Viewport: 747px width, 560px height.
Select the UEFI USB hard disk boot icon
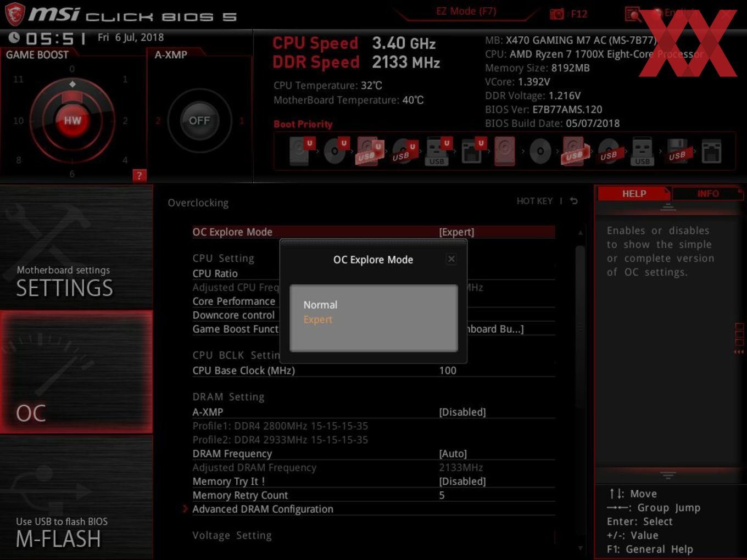click(x=369, y=151)
